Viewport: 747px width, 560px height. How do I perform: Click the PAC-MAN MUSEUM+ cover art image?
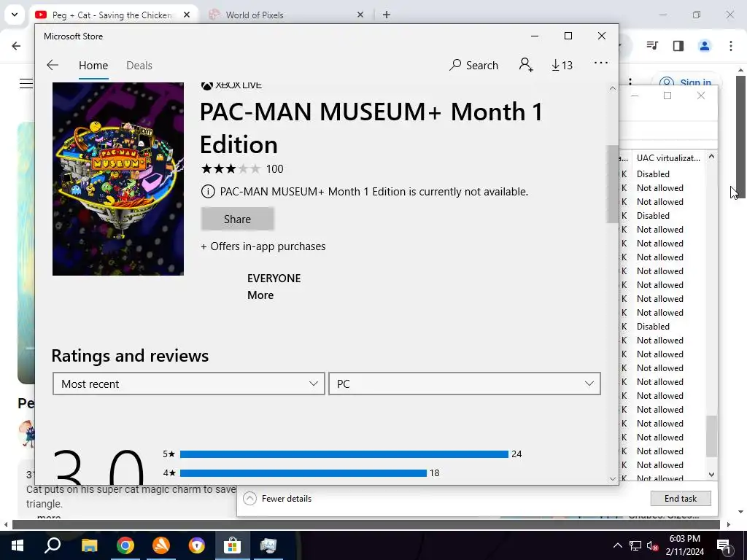(x=117, y=179)
